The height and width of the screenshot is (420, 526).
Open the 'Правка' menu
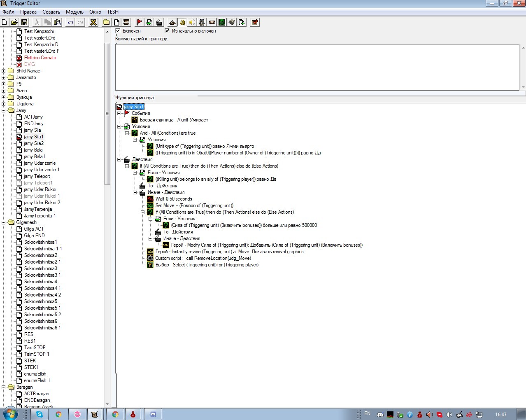tap(28, 12)
